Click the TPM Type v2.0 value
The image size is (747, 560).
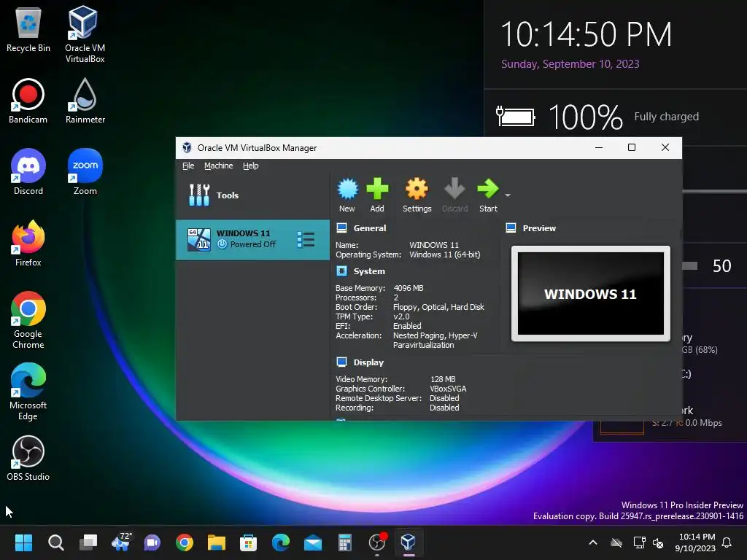point(401,316)
